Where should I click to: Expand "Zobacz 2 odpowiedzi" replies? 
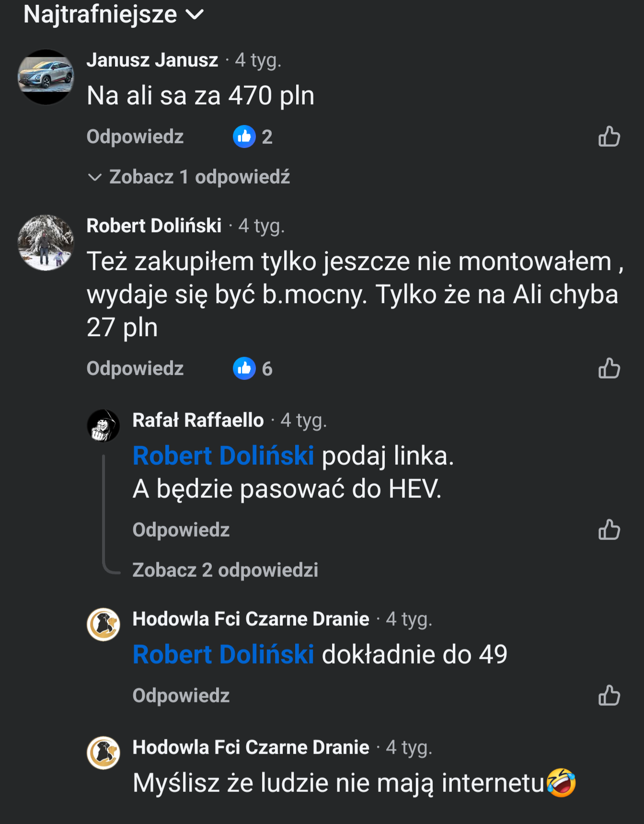225,570
